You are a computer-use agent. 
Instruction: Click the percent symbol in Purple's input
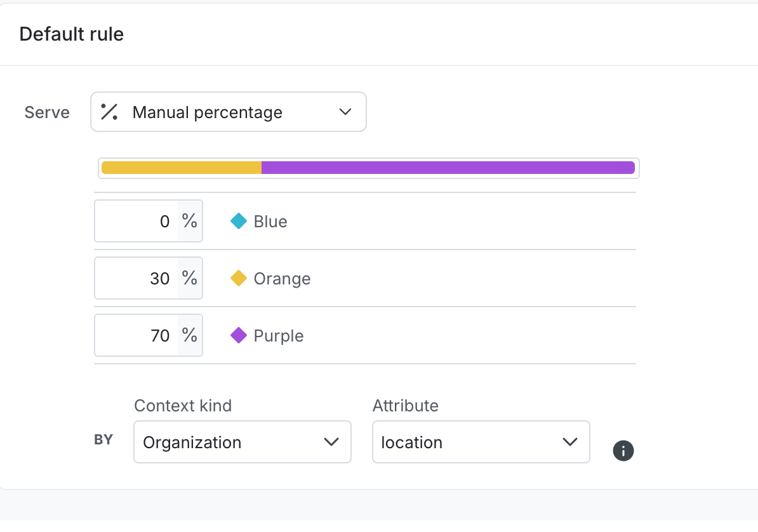[x=189, y=335]
